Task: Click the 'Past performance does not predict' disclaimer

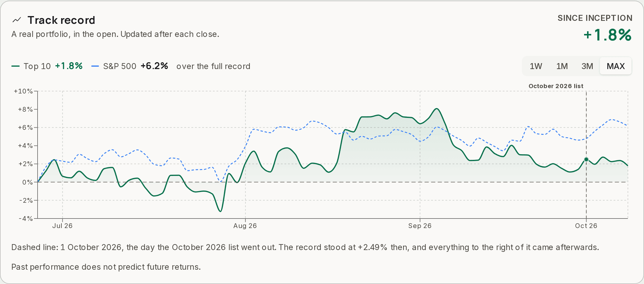Action: coord(106,267)
